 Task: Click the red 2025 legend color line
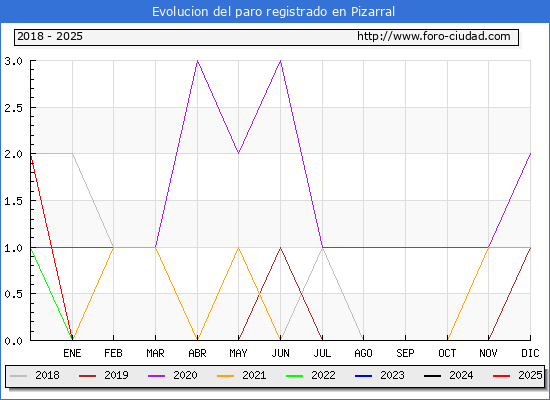[x=502, y=376]
